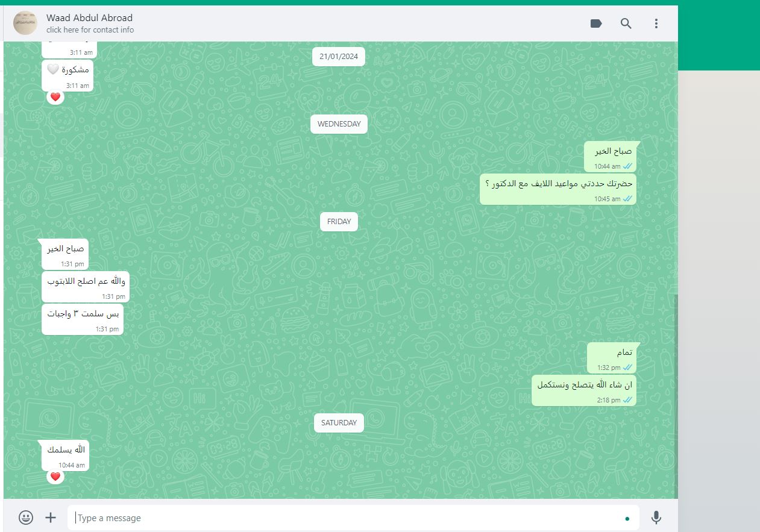Click the chat scrollbar thumb
This screenshot has width=760, height=532.
[x=676, y=396]
